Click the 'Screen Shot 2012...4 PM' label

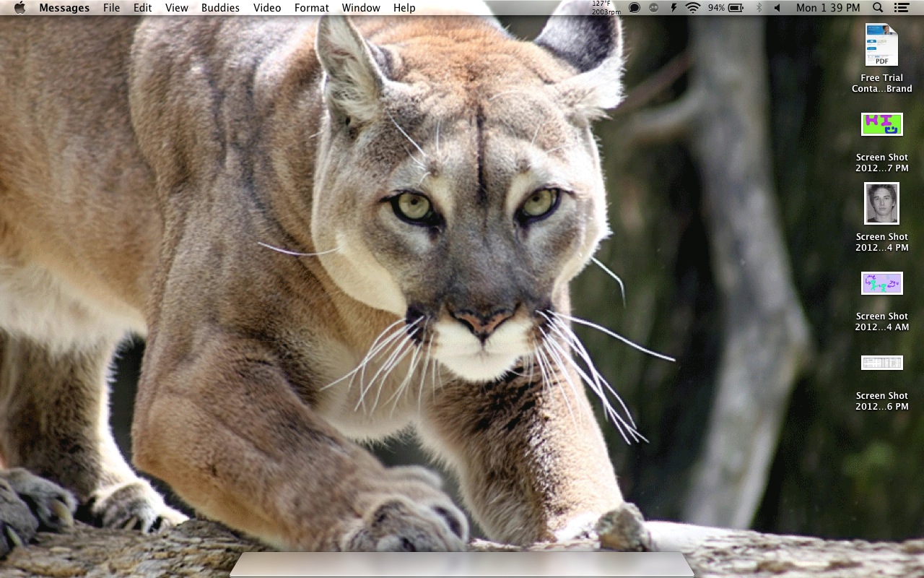click(x=881, y=242)
